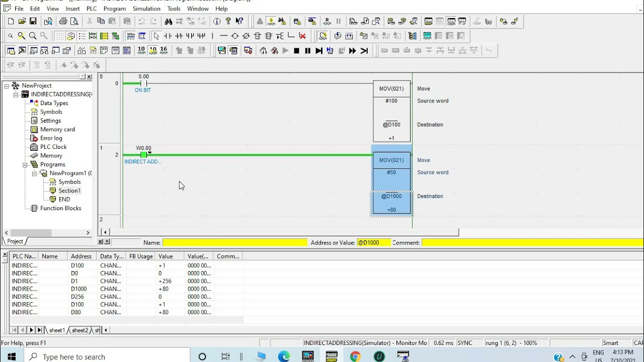Select Memory card in project tree
Image resolution: width=644 pixels, height=362 pixels.
(x=57, y=129)
